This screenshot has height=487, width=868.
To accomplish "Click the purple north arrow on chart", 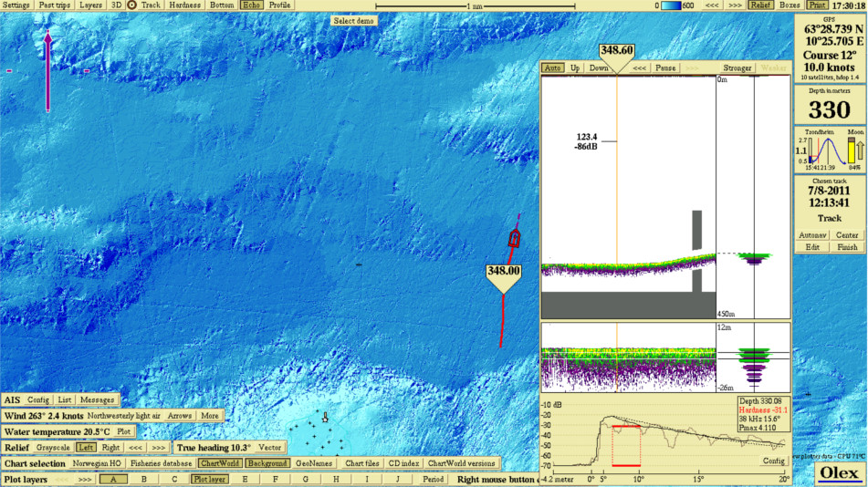I will click(48, 71).
